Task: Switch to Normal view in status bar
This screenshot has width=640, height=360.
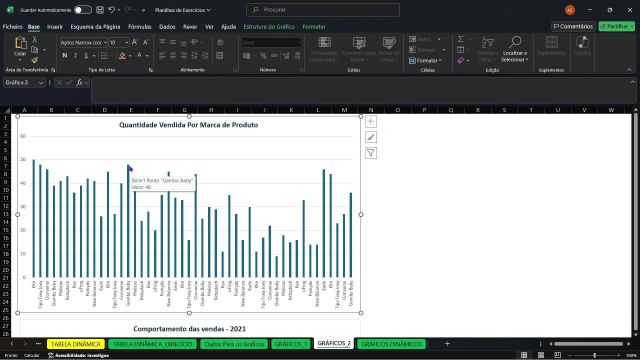Action: click(524, 355)
